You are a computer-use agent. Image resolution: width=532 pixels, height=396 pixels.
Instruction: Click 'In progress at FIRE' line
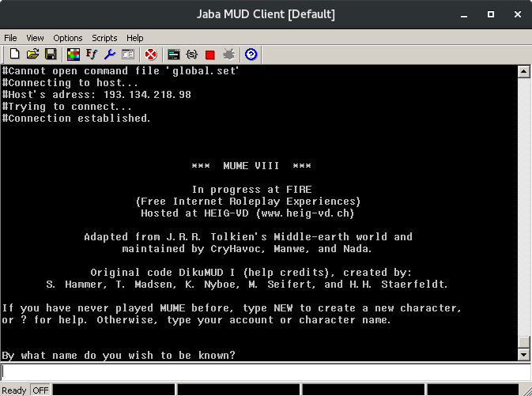tap(251, 190)
